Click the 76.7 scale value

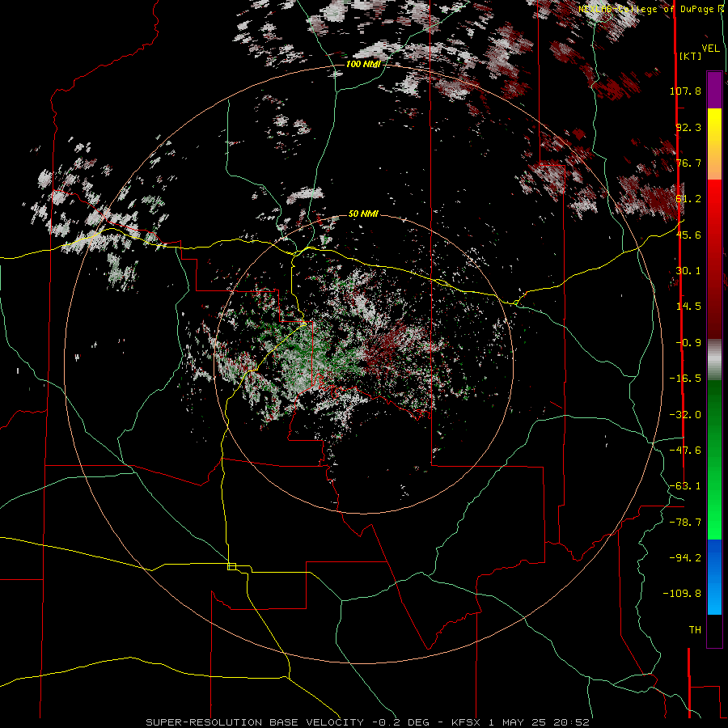pos(688,163)
